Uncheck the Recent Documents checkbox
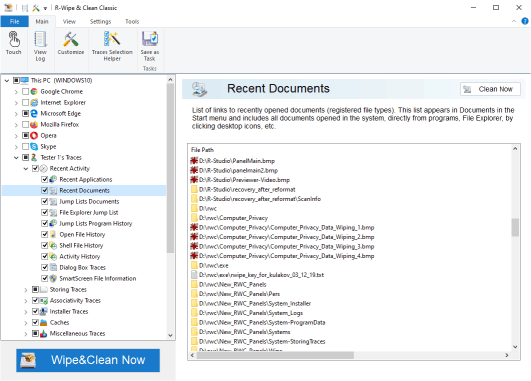 pos(45,190)
